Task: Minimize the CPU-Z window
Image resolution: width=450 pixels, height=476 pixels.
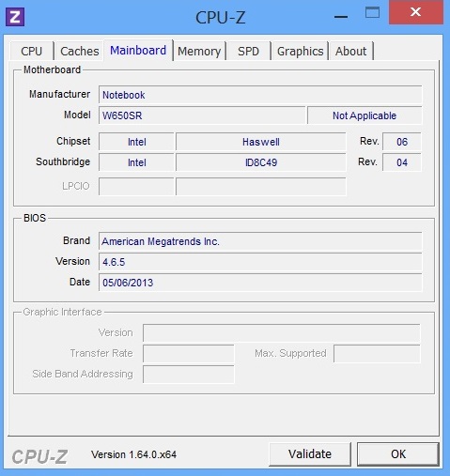Action: [x=341, y=17]
